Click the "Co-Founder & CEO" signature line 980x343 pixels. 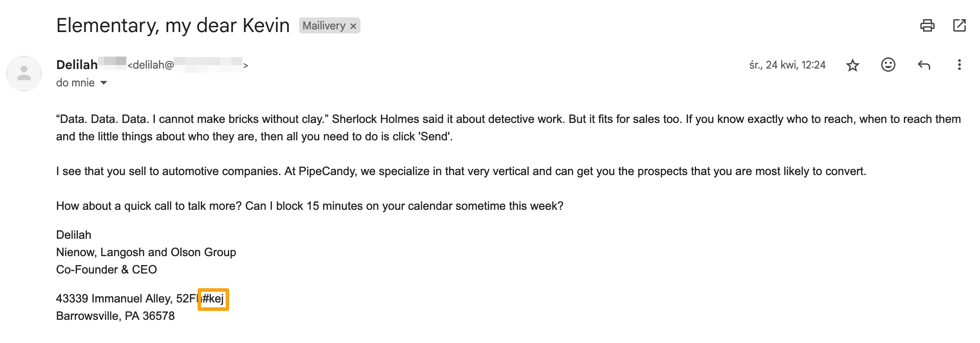[106, 269]
